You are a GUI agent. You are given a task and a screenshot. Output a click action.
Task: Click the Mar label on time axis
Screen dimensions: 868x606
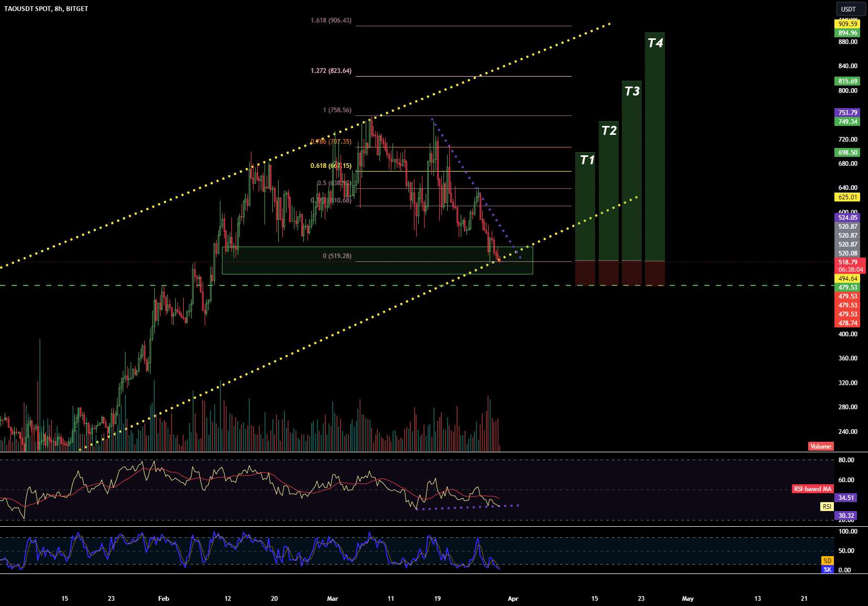(333, 599)
